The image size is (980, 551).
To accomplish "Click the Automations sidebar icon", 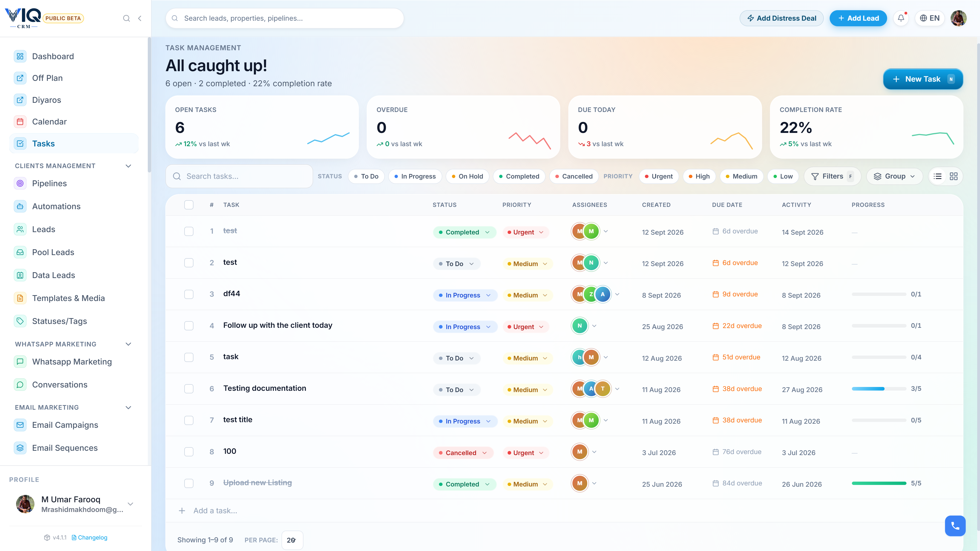I will 20,206.
